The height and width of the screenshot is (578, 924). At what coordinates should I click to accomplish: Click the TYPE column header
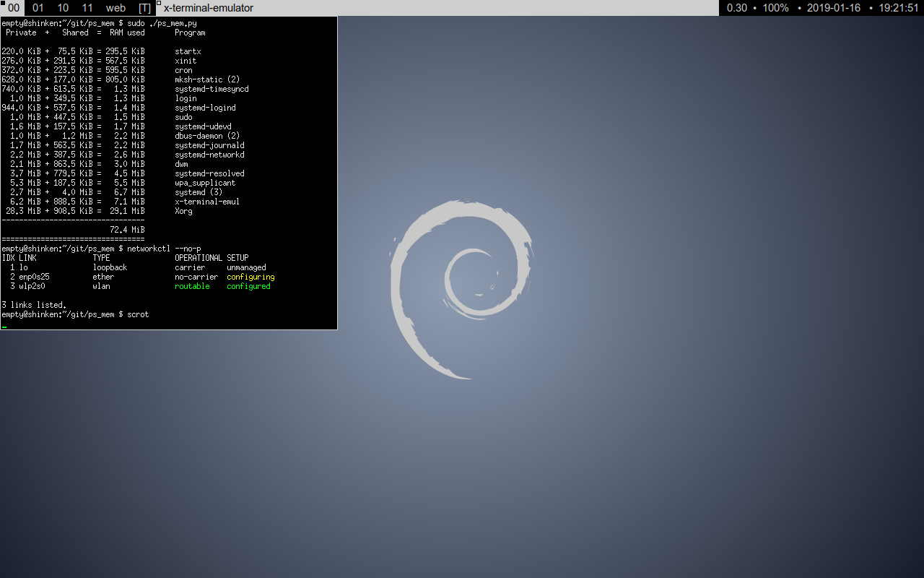pyautogui.click(x=101, y=258)
